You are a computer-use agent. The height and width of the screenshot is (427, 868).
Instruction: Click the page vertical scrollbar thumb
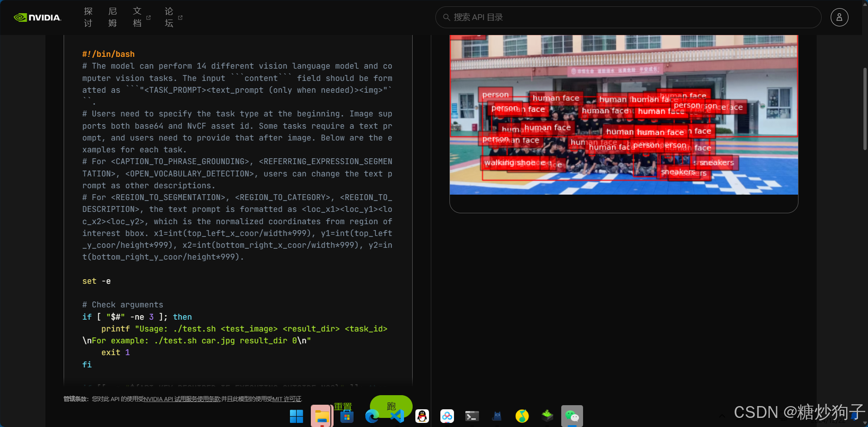(865, 109)
